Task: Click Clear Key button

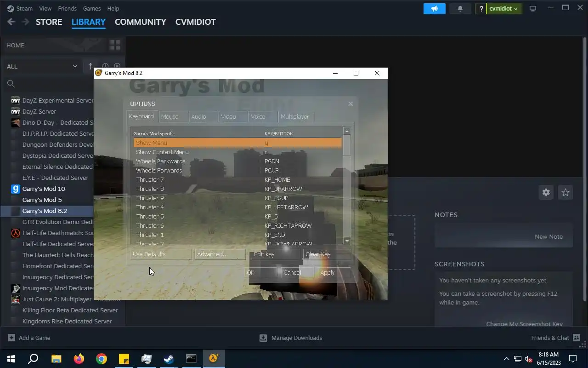Action: (327, 254)
